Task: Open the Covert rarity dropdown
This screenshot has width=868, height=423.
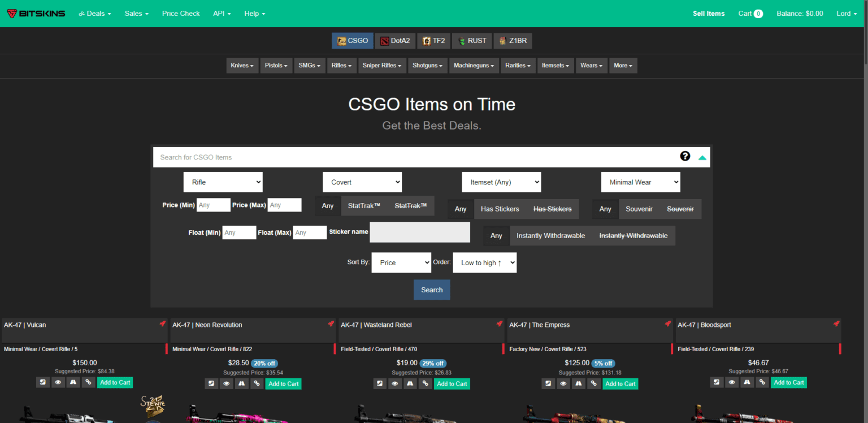Action: pyautogui.click(x=362, y=182)
